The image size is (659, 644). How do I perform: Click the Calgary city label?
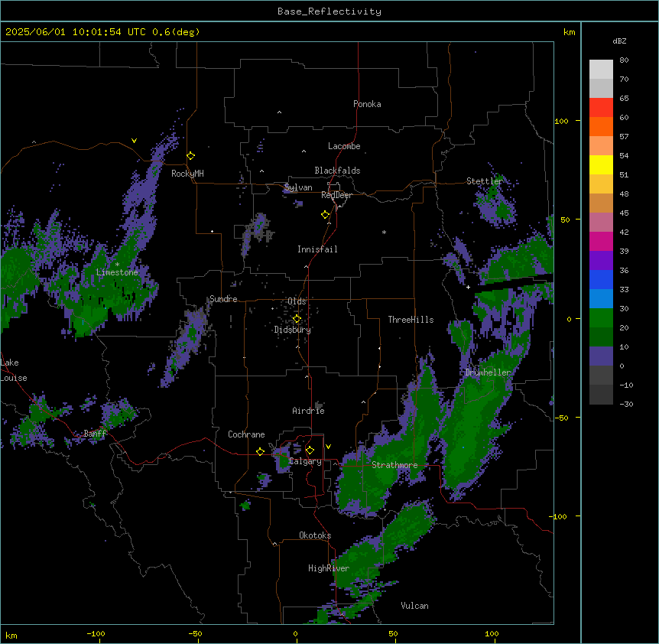tap(305, 461)
